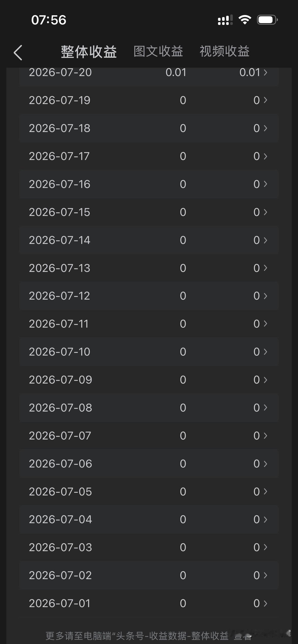Tap the back arrow icon
298x644 pixels.
point(18,53)
